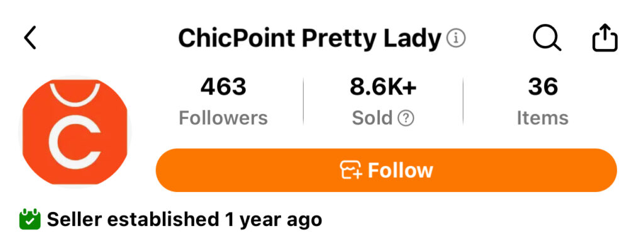The height and width of the screenshot is (241, 644).
Task: Open the orange ChicPoint store logo
Action: tap(75, 132)
